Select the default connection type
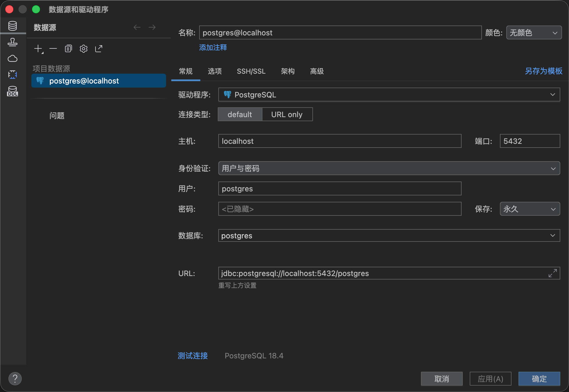This screenshot has height=392, width=569. click(x=240, y=115)
